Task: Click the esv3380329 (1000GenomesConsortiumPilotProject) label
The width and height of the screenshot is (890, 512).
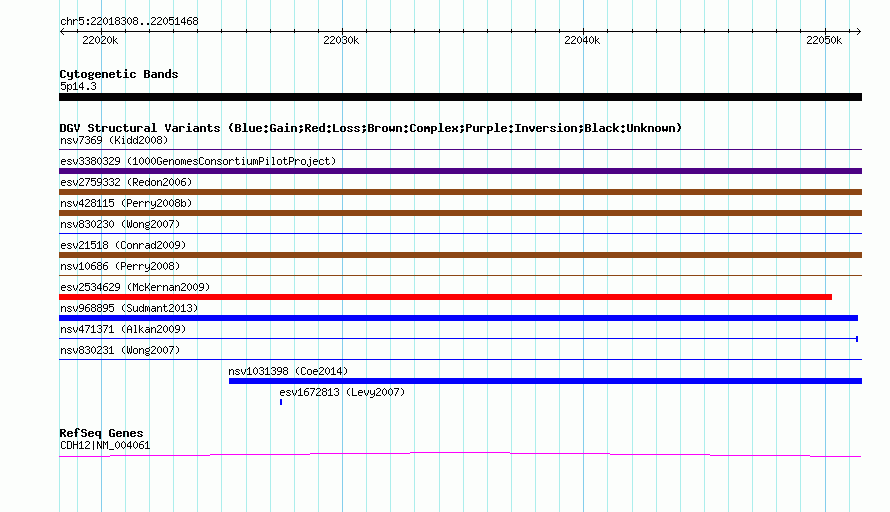Action: tap(198, 161)
